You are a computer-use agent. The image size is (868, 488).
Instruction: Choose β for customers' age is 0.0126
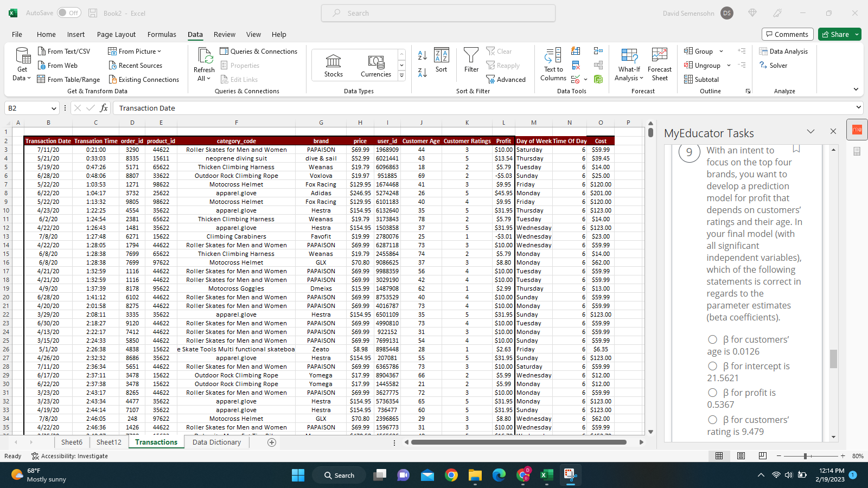tap(712, 339)
